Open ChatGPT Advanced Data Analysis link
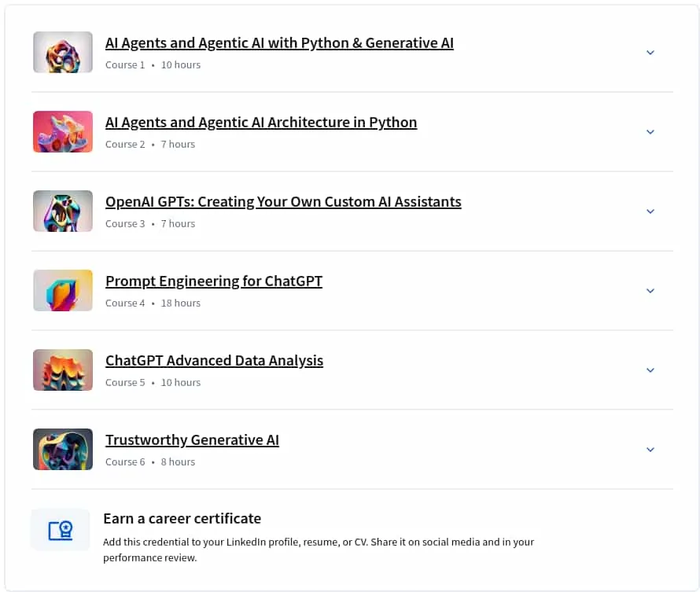The height and width of the screenshot is (592, 700). pyautogui.click(x=214, y=361)
